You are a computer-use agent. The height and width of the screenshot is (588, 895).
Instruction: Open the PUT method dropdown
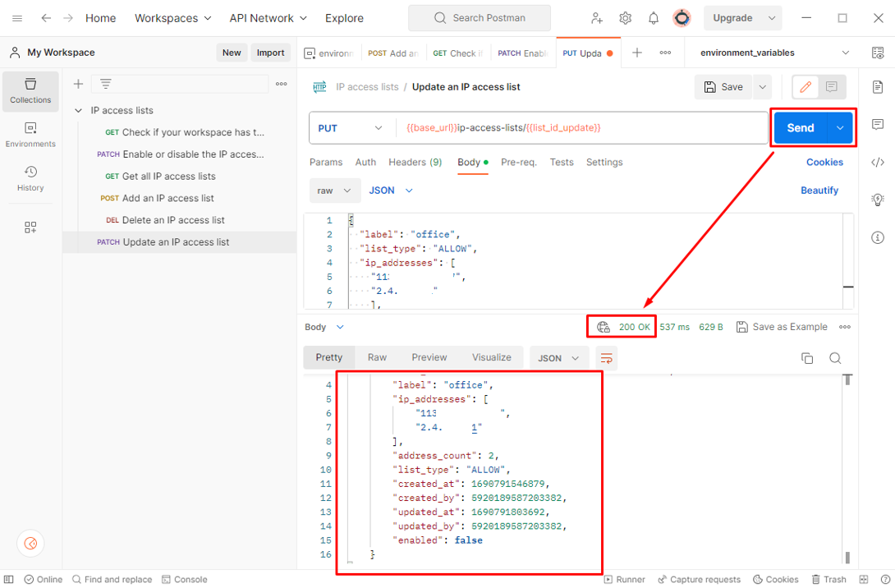[351, 128]
